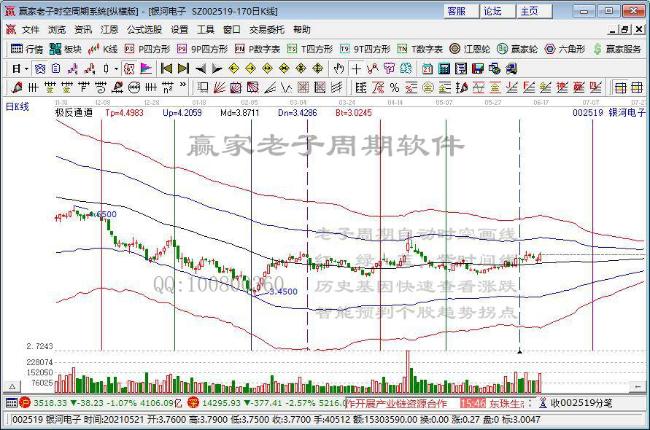The image size is (650, 430).
Task: Click the Md=3.8711 indicator value
Action: 240,112
